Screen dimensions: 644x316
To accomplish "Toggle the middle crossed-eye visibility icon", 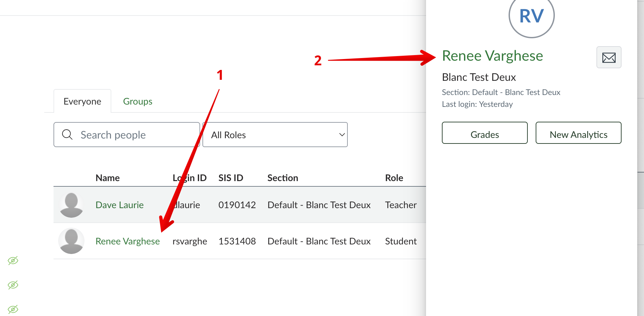I will tap(13, 285).
